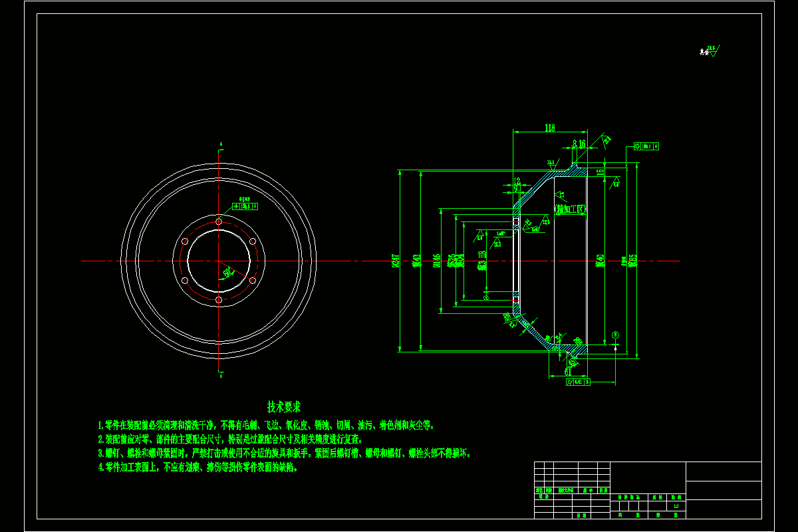This screenshot has width=798, height=532.
Task: Click the 其余 surface roughness symbol
Action: (x=710, y=51)
